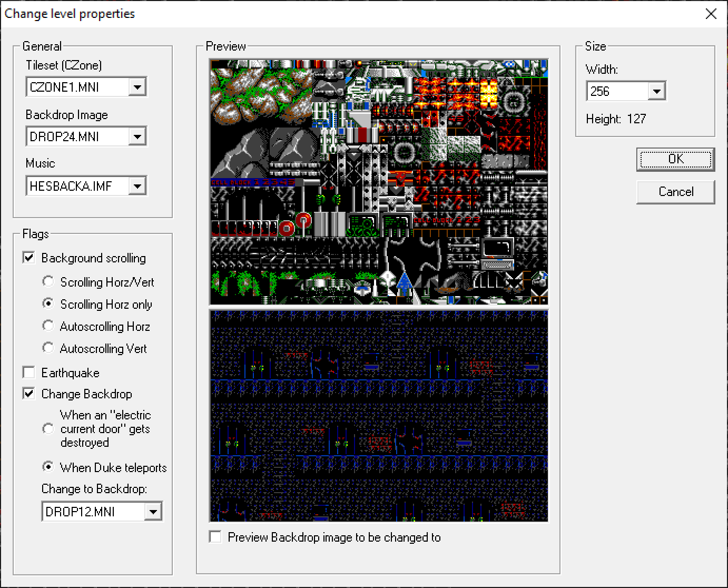Select the electric current door destroyed option
728x588 pixels.
click(x=48, y=429)
